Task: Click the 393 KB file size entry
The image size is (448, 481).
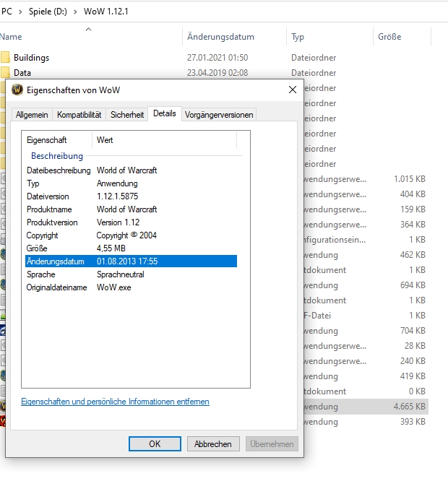Action: (413, 422)
